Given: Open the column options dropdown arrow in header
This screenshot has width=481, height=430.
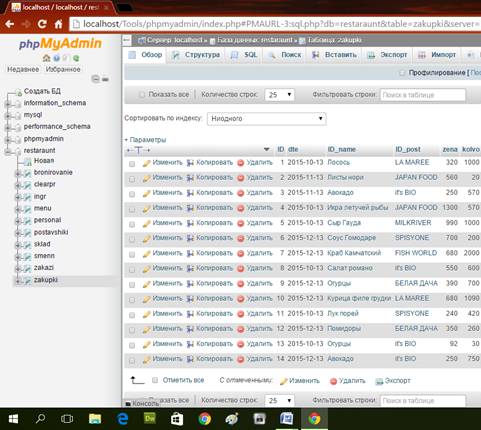Looking at the screenshot, I should coord(266,149).
